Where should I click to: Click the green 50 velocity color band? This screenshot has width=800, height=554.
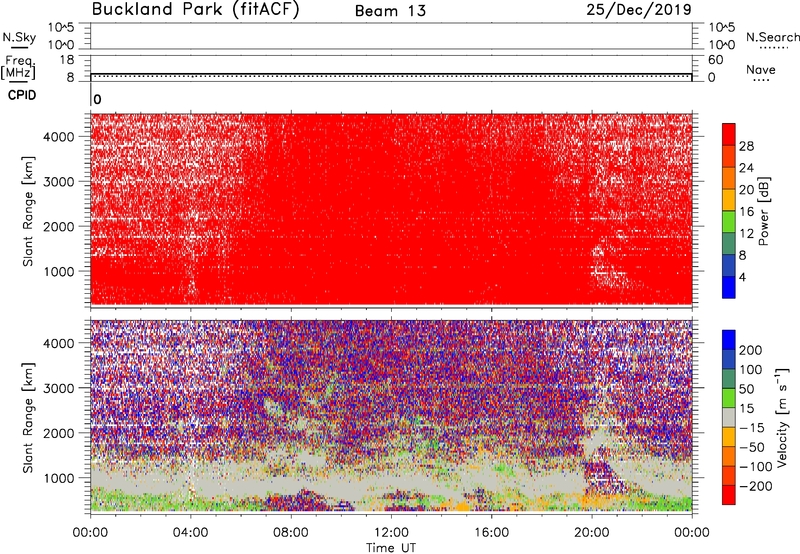point(729,398)
